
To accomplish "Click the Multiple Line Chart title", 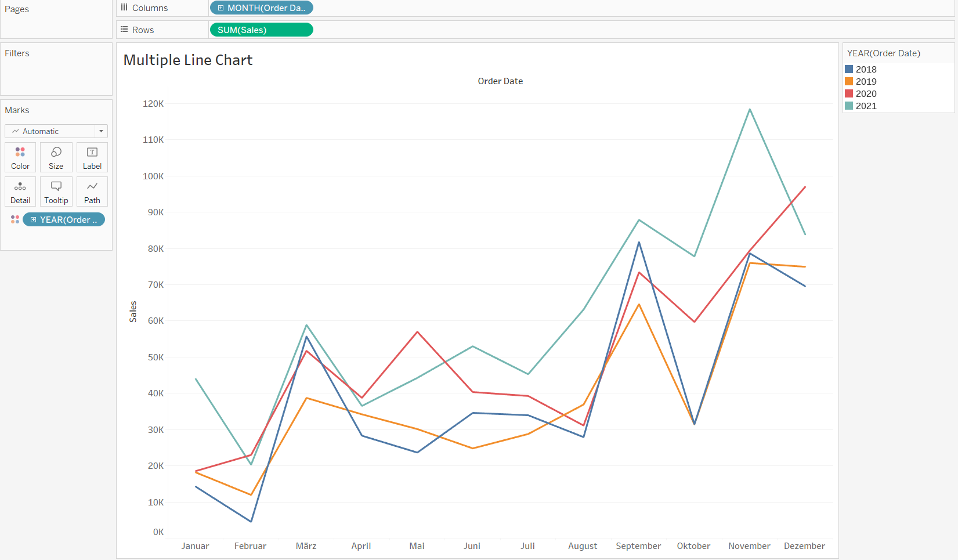I will (188, 60).
